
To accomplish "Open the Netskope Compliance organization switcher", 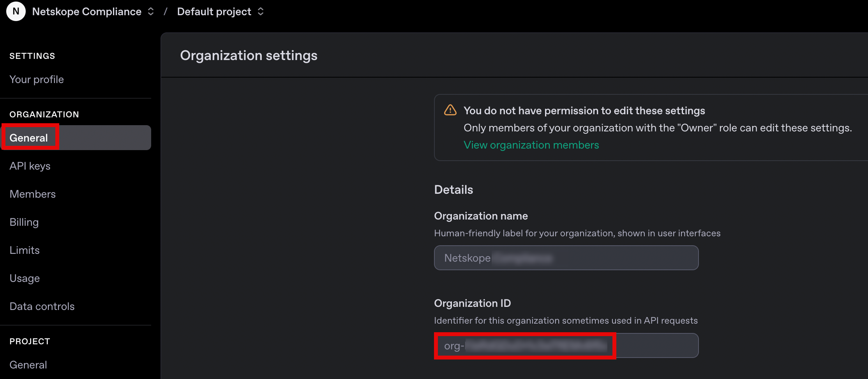I will [x=86, y=11].
